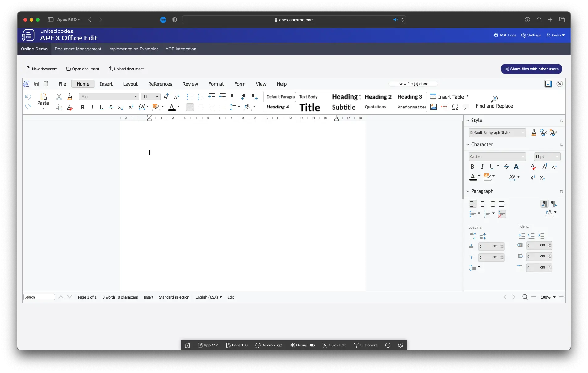Open the Document Management tab
This screenshot has width=588, height=373.
(x=78, y=49)
